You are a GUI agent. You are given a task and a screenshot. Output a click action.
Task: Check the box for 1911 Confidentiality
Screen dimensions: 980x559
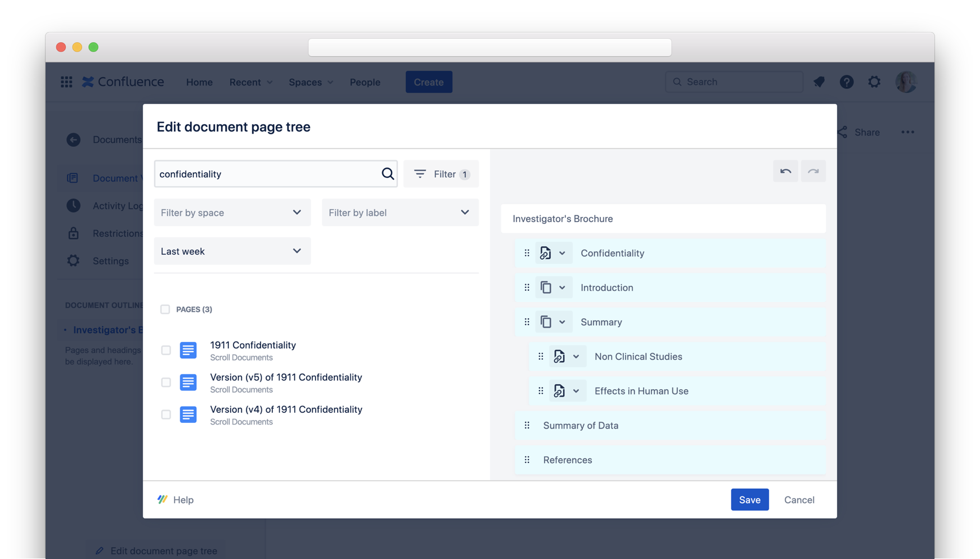pos(166,350)
